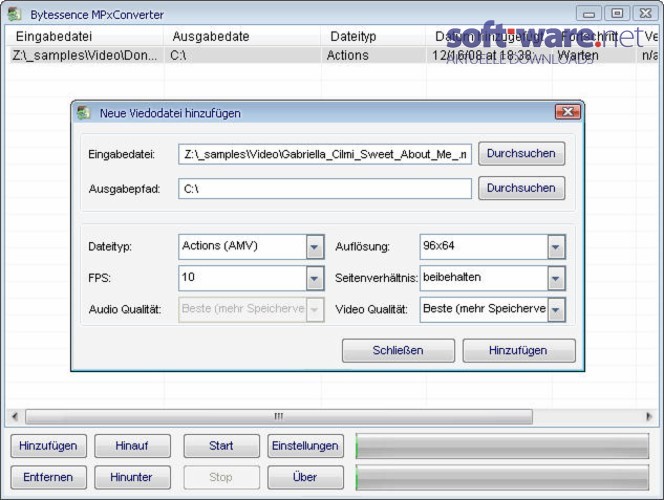Click the greyed-out Stop button

pos(221,477)
